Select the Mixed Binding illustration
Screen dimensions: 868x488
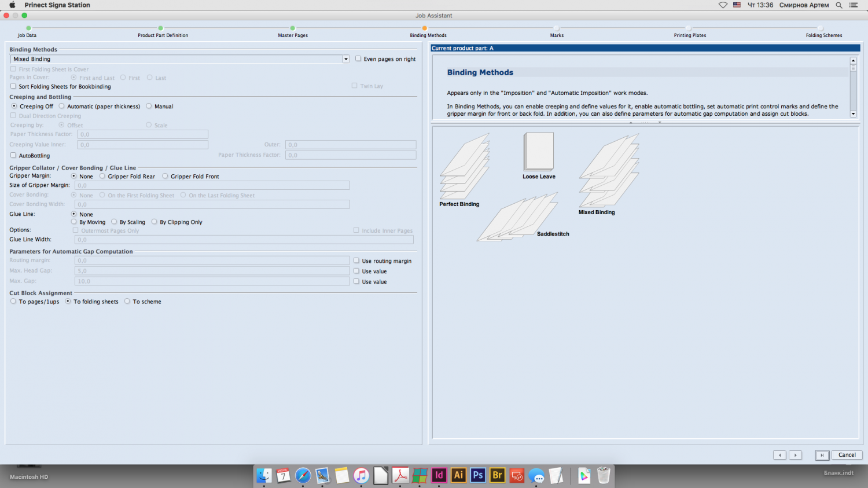(609, 171)
